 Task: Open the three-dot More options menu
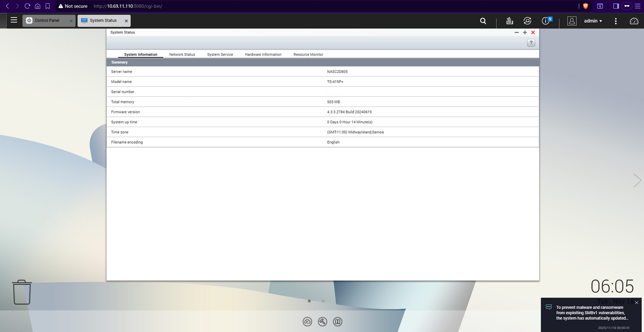(x=616, y=21)
